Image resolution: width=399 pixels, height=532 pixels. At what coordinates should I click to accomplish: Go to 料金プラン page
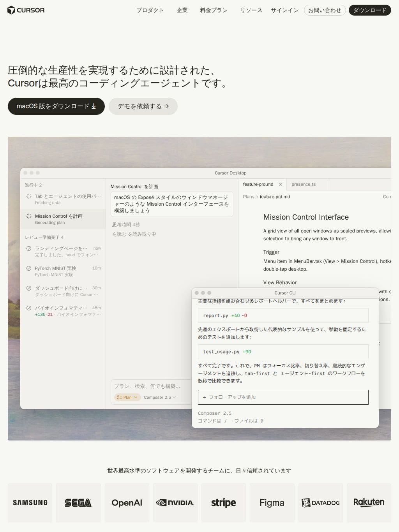[x=214, y=11]
